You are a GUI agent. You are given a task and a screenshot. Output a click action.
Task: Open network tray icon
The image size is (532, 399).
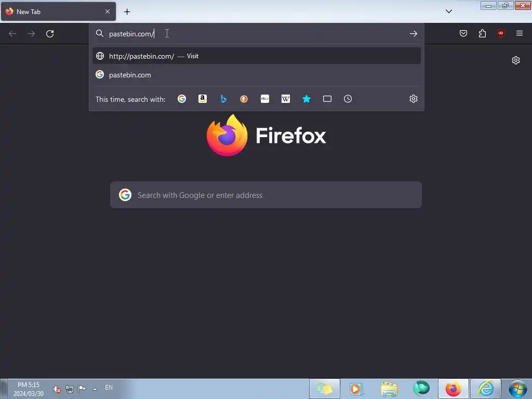coord(70,389)
